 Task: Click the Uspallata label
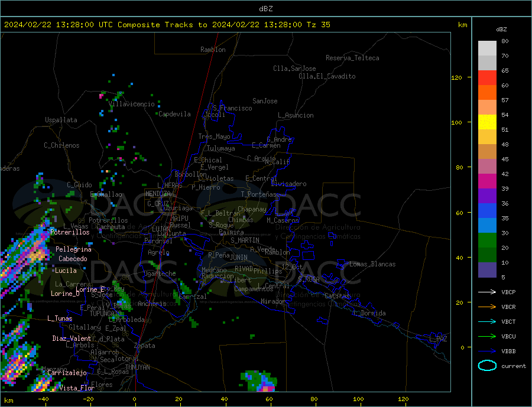(61, 120)
